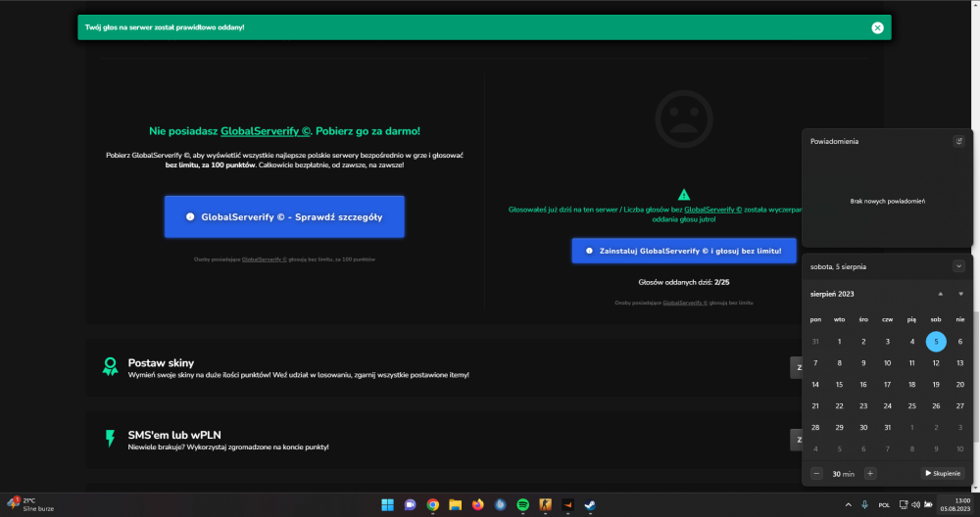Click GlobalServerify © - Sprawdź szczegóły button

284,216
